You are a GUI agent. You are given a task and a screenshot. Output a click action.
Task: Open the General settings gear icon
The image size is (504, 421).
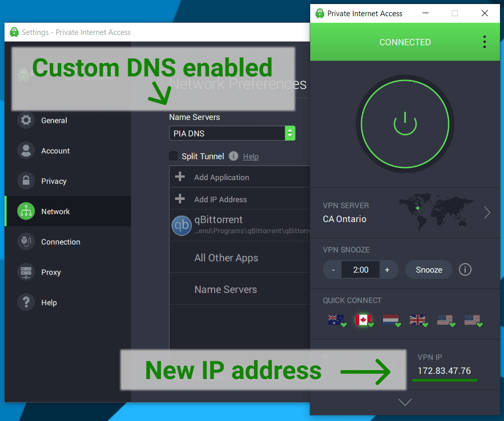pos(26,120)
